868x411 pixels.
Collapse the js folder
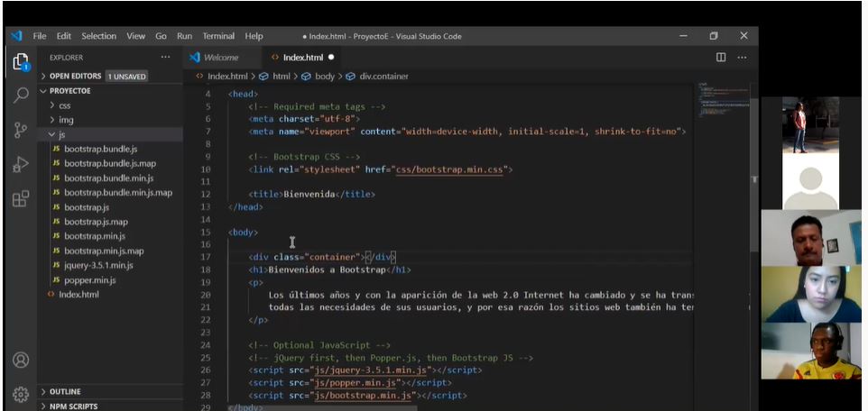pyautogui.click(x=61, y=134)
